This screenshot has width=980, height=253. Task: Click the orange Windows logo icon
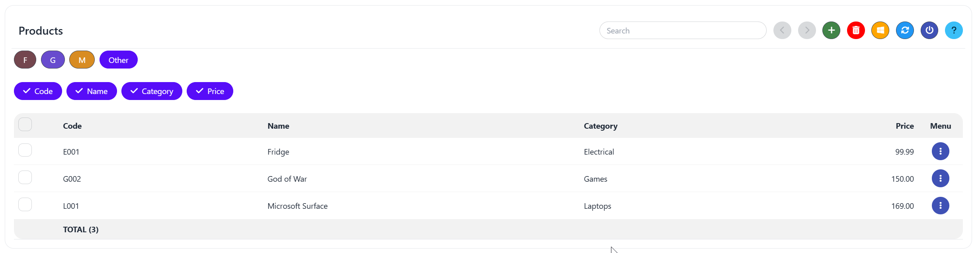click(x=880, y=30)
